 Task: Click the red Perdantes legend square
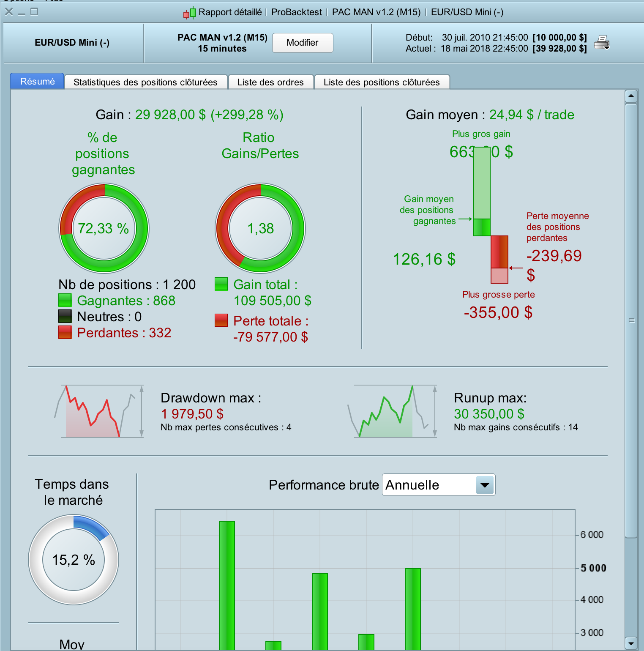click(65, 332)
